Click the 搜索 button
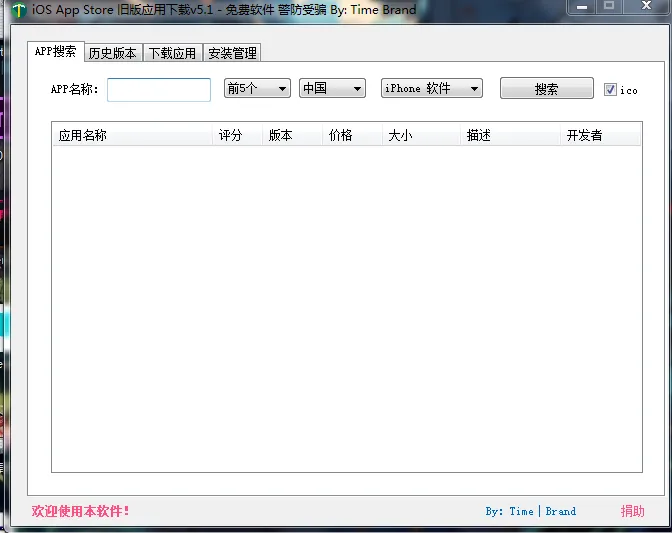Viewport: 672px width, 533px height. pyautogui.click(x=547, y=89)
